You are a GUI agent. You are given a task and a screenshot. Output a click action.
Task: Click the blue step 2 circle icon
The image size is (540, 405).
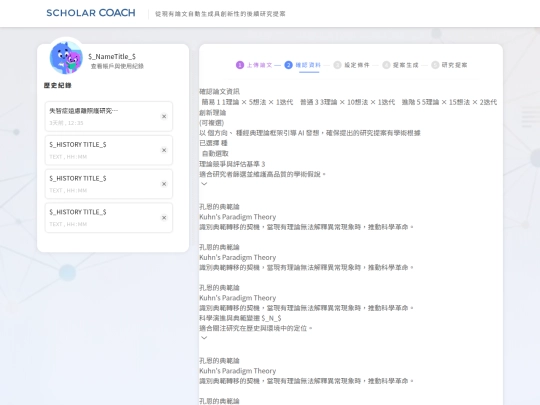[x=288, y=65]
